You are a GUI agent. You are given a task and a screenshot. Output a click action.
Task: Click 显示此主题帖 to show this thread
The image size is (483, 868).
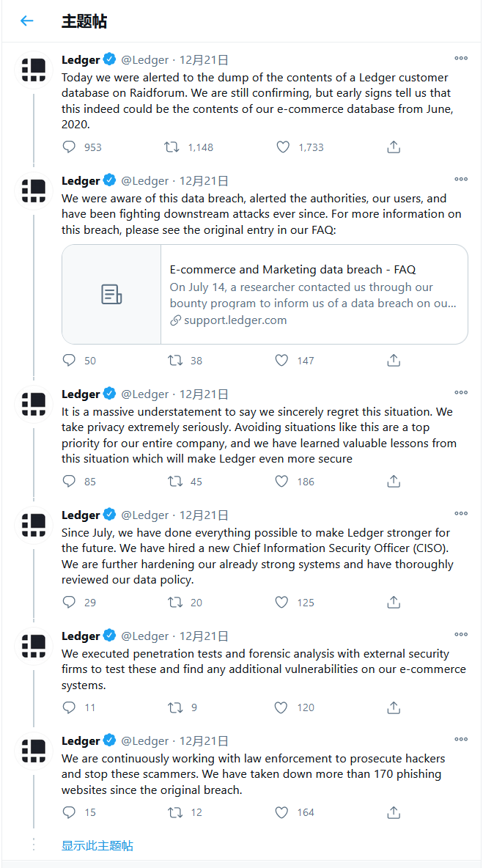pos(97,845)
